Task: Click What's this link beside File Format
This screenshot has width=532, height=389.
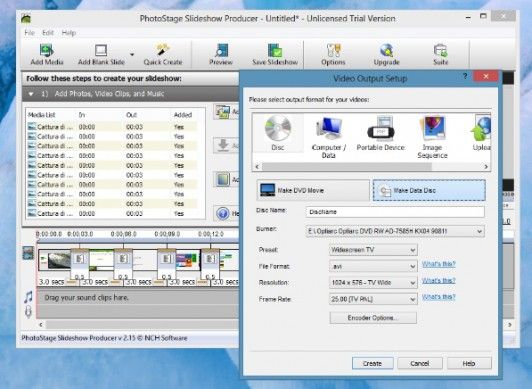Action: [438, 264]
